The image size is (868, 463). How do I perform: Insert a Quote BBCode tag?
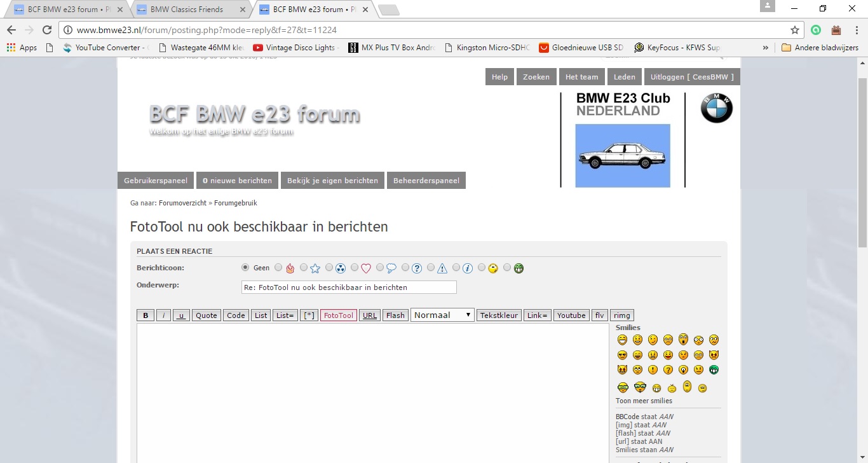(207, 315)
